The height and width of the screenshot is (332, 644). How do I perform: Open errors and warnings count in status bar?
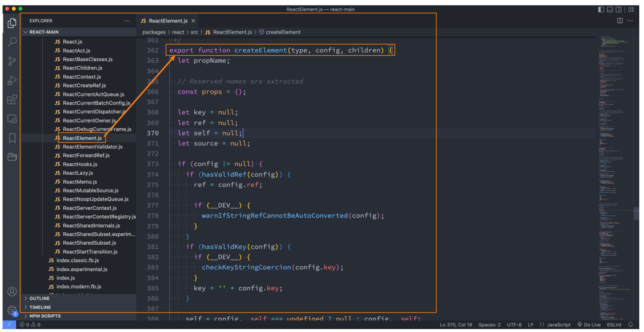click(30, 325)
